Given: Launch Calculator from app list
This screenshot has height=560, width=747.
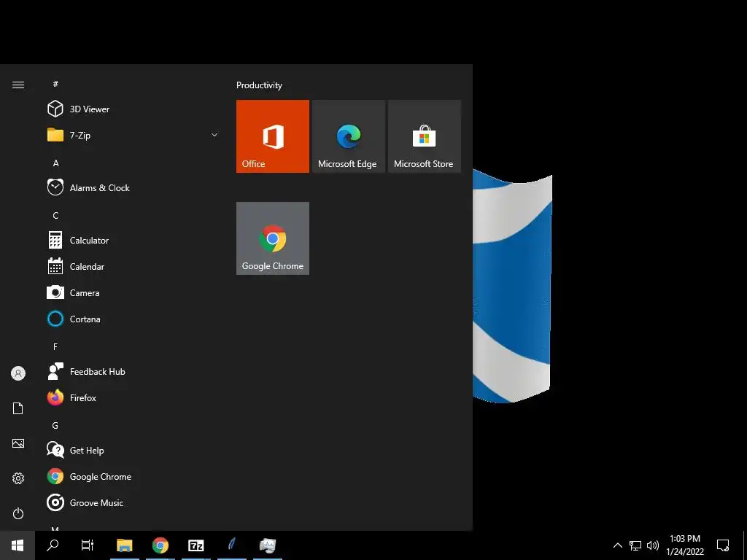Looking at the screenshot, I should tap(133, 241).
